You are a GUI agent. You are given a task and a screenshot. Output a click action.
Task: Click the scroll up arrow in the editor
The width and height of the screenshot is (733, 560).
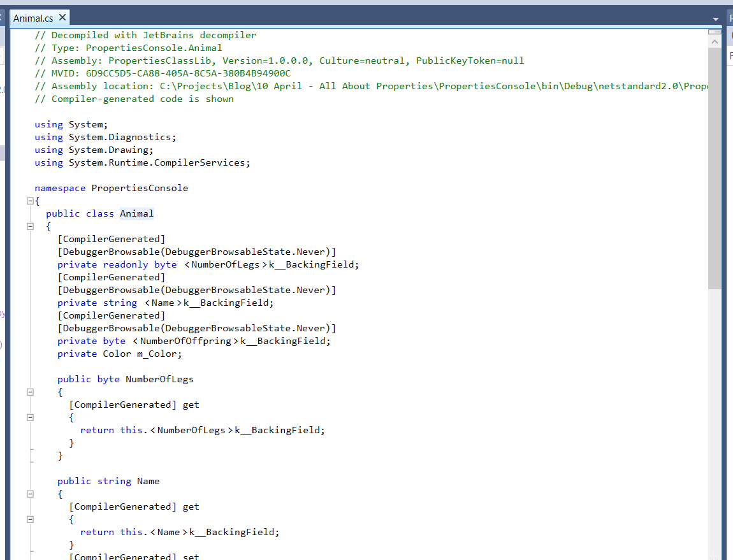click(x=715, y=41)
